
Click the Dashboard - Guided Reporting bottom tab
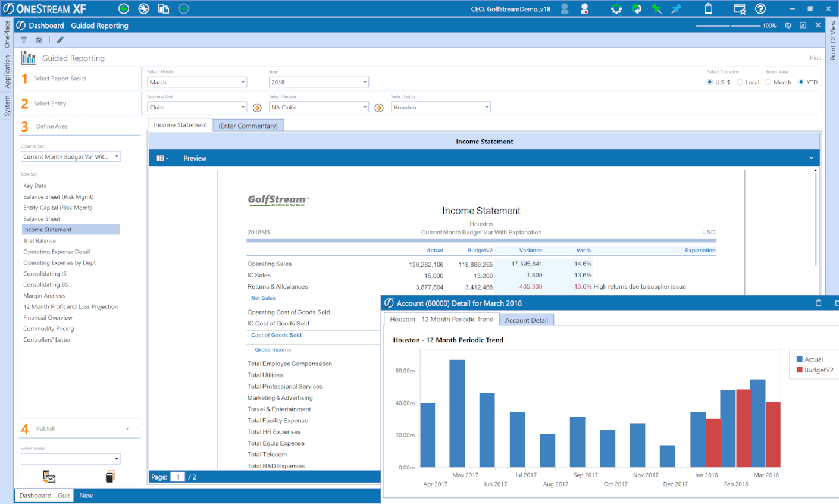click(44, 496)
